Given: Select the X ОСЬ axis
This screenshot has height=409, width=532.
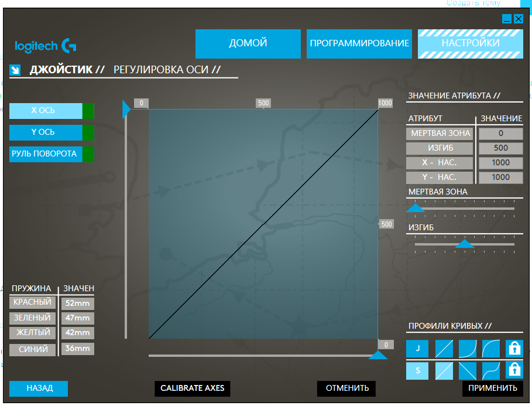Looking at the screenshot, I should tap(46, 111).
